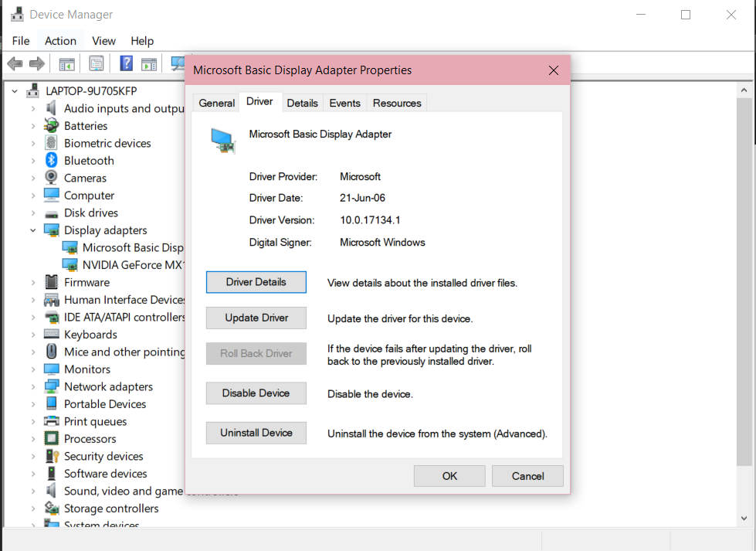Image resolution: width=756 pixels, height=551 pixels.
Task: Click the Back arrow toolbar icon
Action: click(15, 63)
